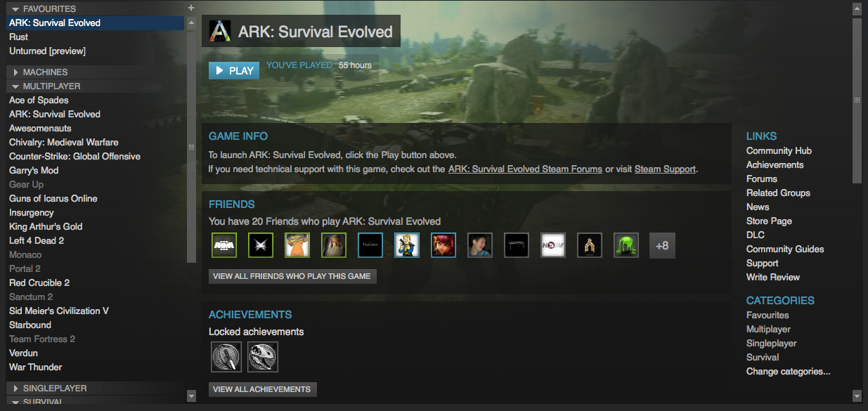View all friends who play this game
The width and height of the screenshot is (868, 411).
(x=292, y=276)
